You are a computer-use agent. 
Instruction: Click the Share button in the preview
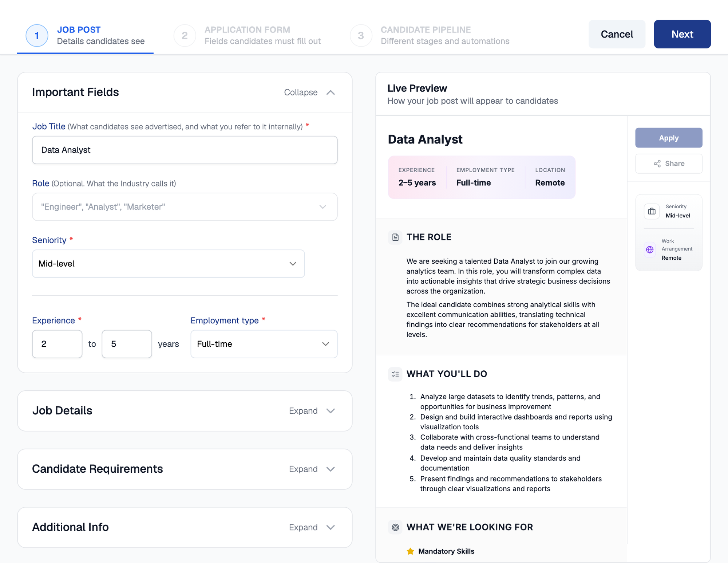669,164
